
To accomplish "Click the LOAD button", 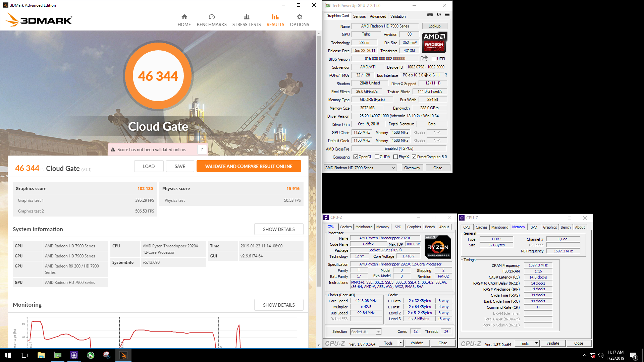I will [149, 166].
